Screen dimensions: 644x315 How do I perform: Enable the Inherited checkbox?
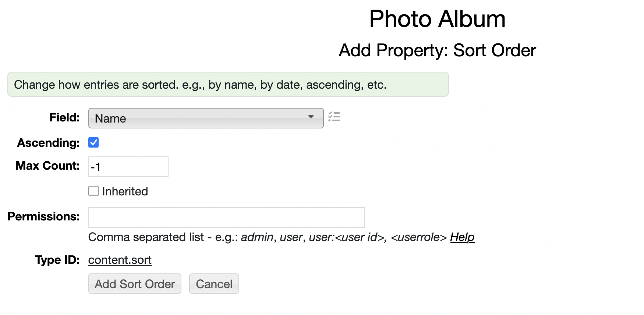click(x=93, y=191)
